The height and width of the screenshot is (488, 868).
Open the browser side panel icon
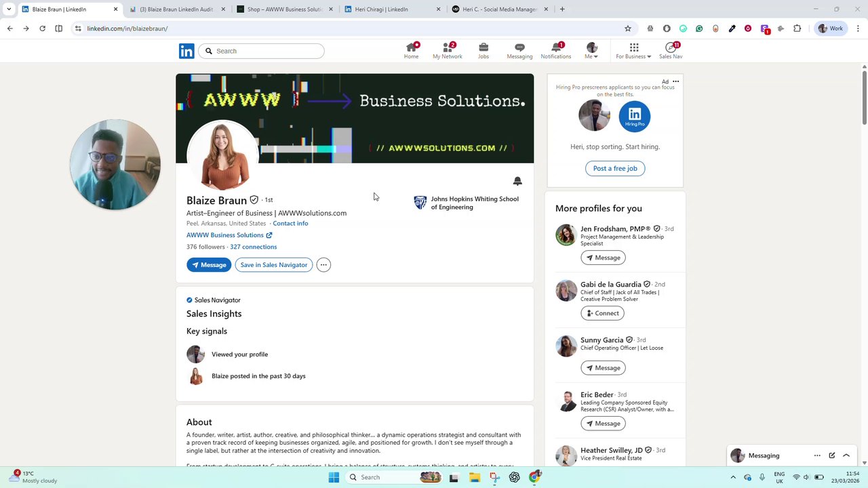(x=58, y=28)
